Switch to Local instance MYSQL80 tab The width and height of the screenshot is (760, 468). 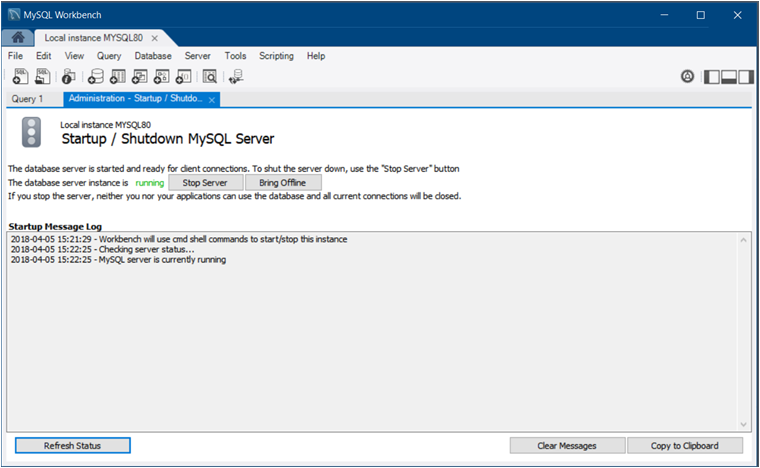coord(94,38)
